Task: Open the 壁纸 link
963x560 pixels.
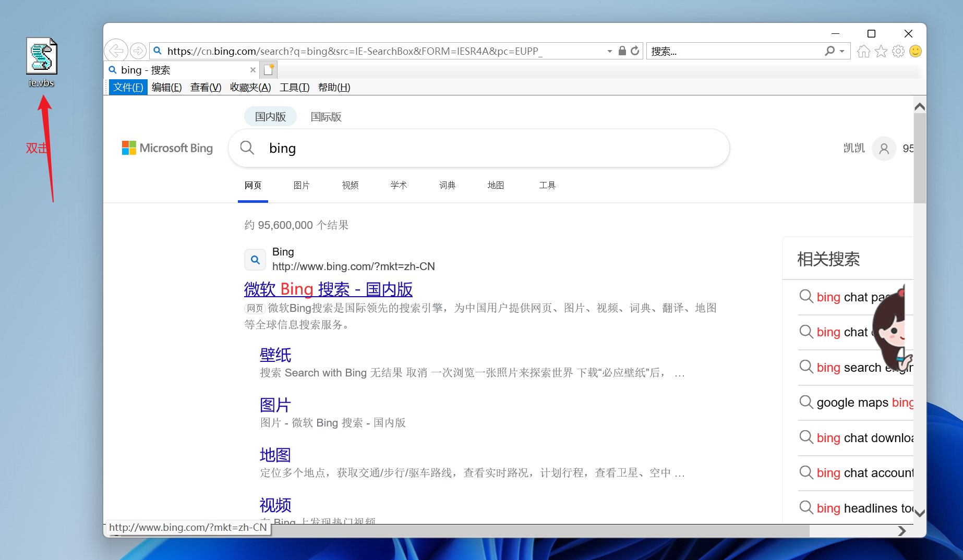Action: 275,355
